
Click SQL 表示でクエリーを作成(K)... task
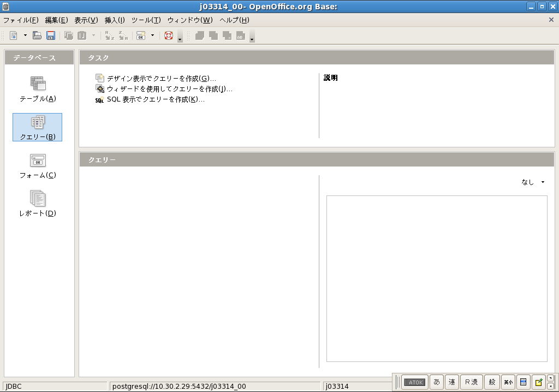point(150,99)
